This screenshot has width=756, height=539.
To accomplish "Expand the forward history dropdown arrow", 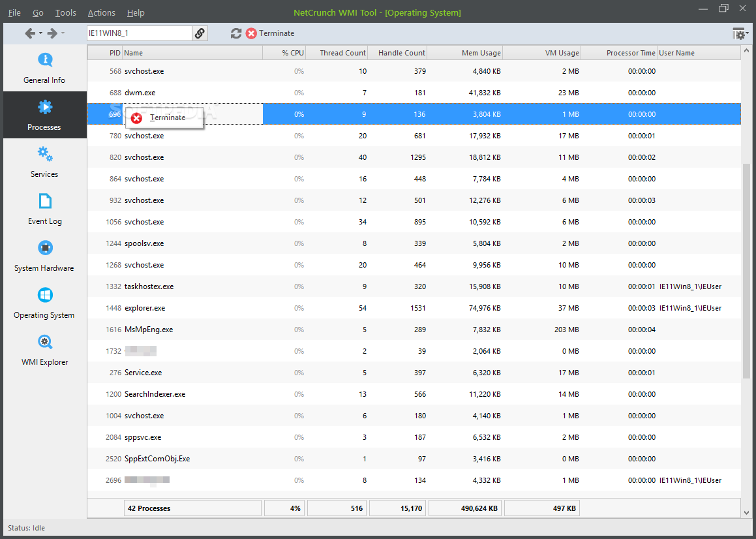I will point(63,33).
